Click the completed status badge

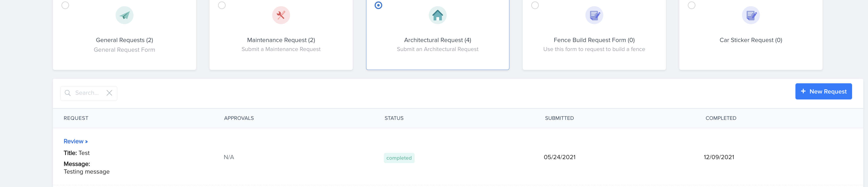[399, 158]
